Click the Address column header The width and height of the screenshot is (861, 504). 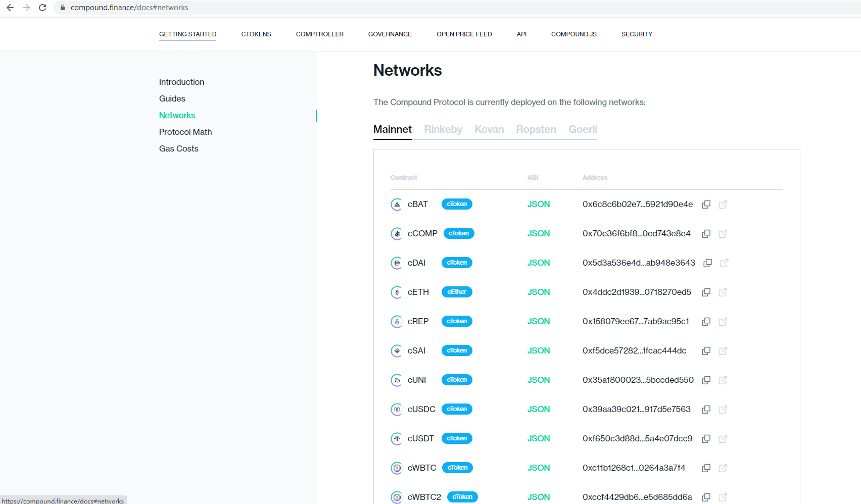click(595, 178)
